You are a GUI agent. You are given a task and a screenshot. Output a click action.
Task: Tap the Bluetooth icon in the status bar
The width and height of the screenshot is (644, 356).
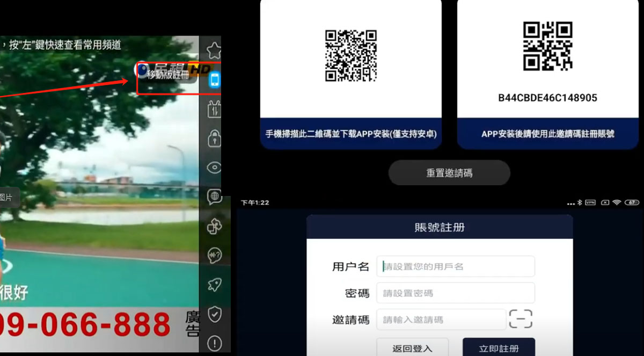[x=580, y=202]
